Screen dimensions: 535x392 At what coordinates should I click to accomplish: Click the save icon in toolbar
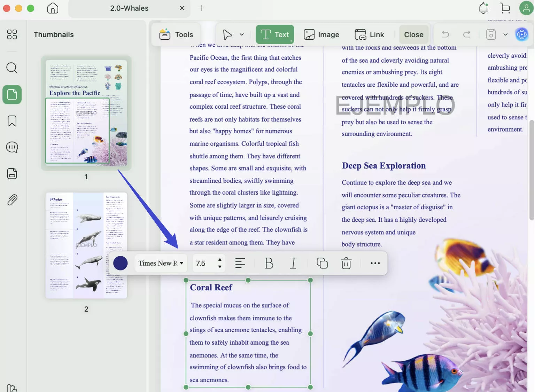coord(491,34)
